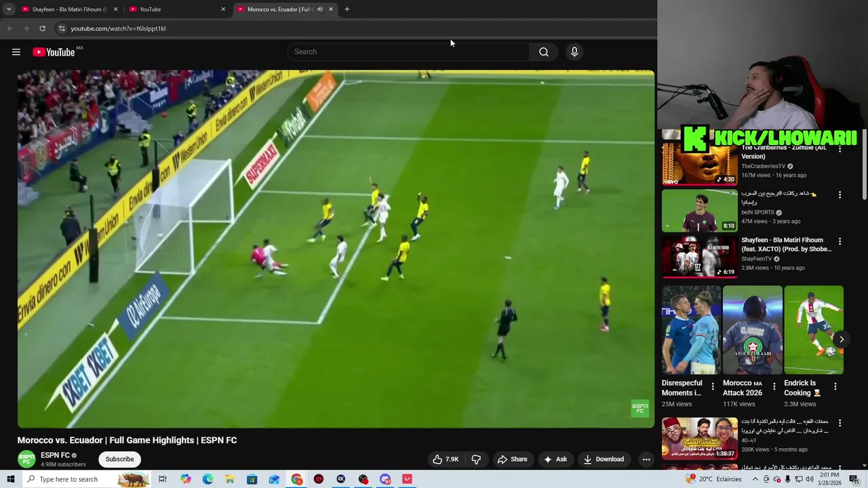Open options for Endrick Is Cooking short
868x488 pixels.
pos(835,386)
